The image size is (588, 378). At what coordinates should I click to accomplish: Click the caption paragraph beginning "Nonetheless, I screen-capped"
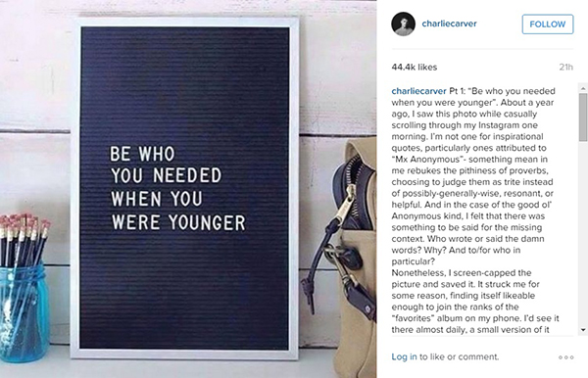[x=475, y=302]
